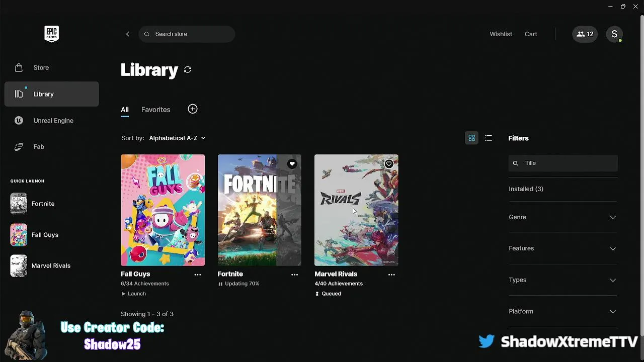Click the Epic Games logo

point(51,34)
